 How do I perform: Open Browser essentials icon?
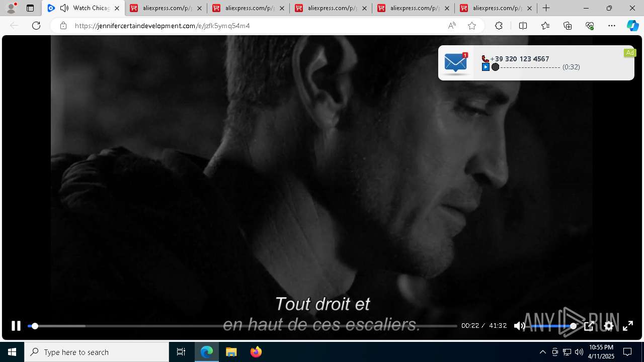tap(590, 26)
